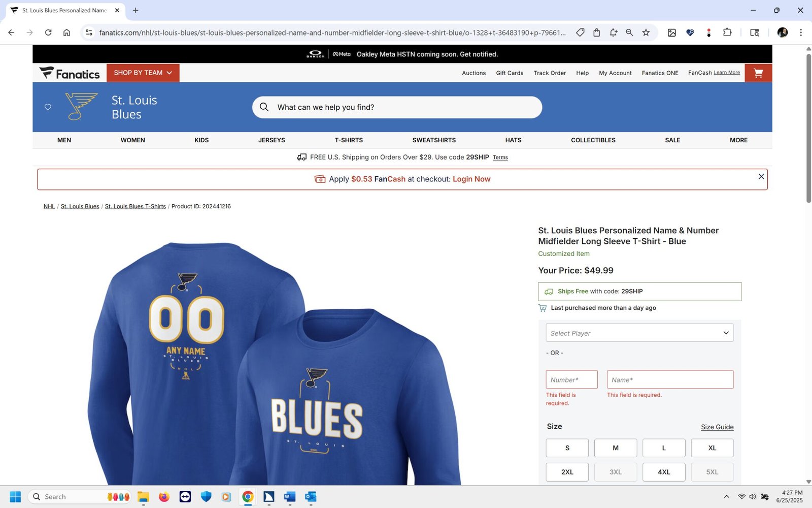Open Word from taskbar
This screenshot has width=812, height=508.
pyautogui.click(x=290, y=497)
